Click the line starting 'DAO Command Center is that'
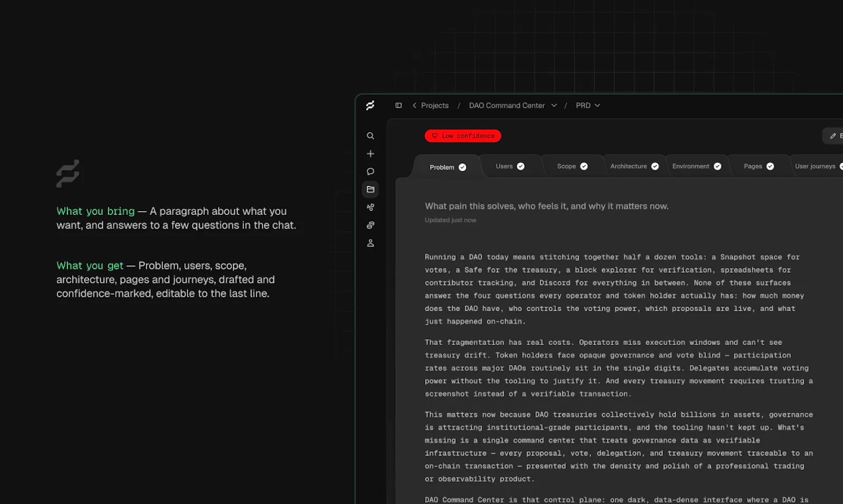 (616, 500)
